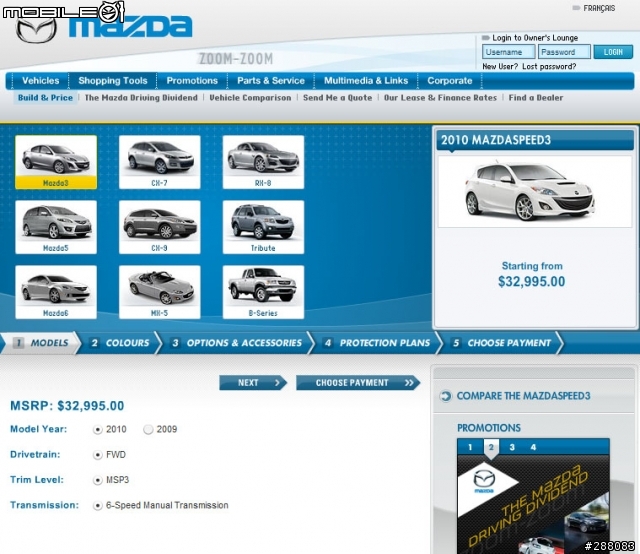Go to step 5 Choose Payment tab

[502, 343]
